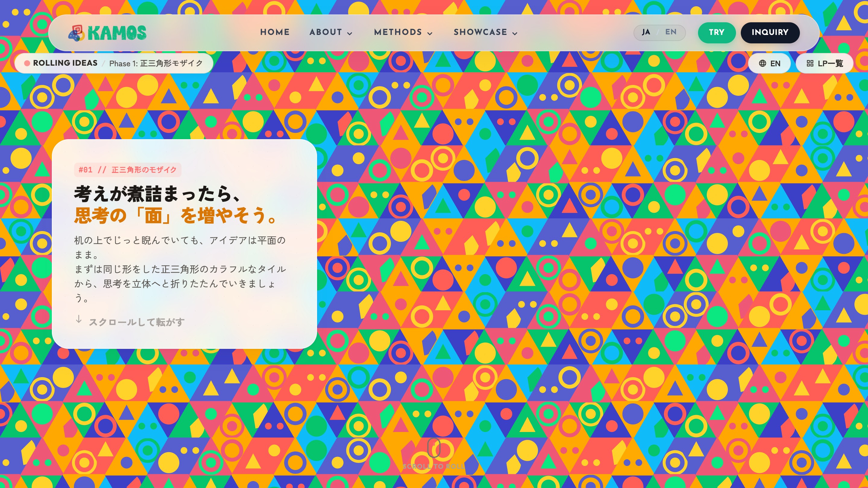Expand the ABOUT dropdown chevron

click(x=350, y=33)
